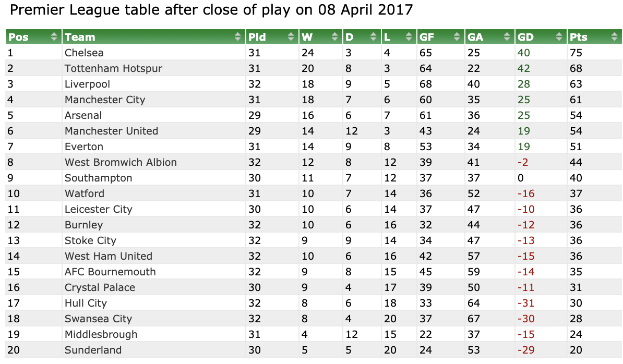
Task: Click the sort arrows in the Team column
Action: [x=238, y=37]
